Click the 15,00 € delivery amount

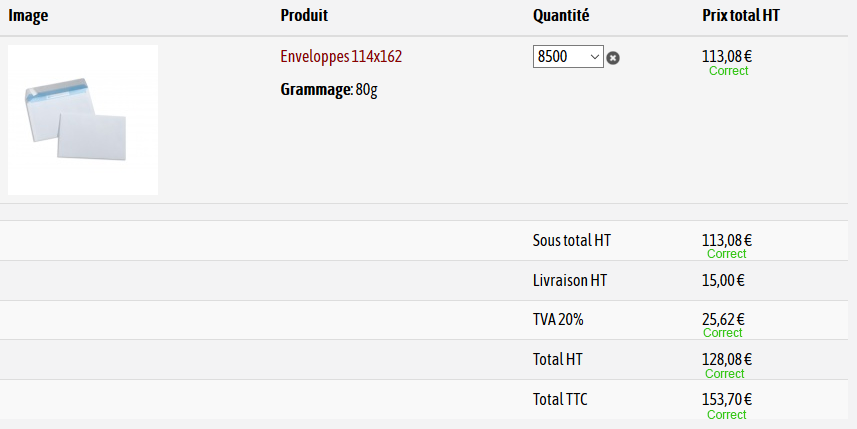pyautogui.click(x=723, y=281)
